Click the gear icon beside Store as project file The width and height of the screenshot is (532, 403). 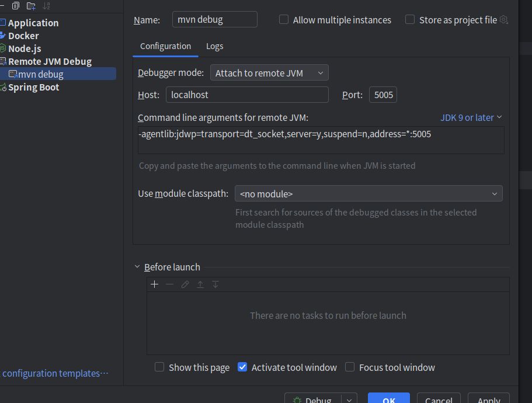504,20
